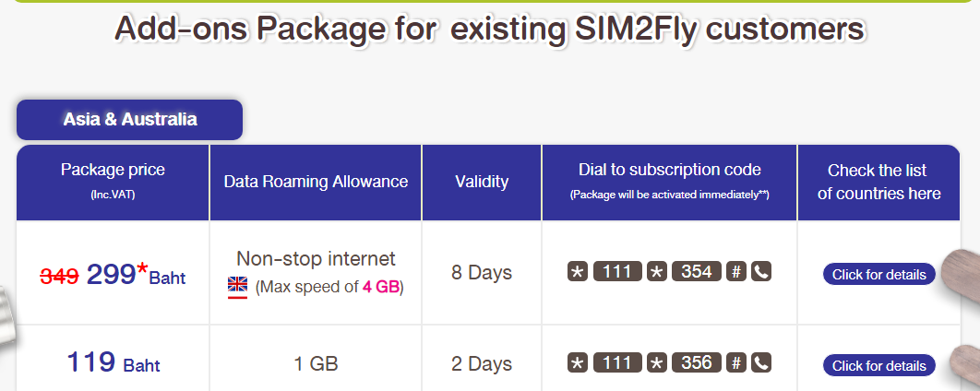Click the hash key in the 356 row

coord(736,363)
